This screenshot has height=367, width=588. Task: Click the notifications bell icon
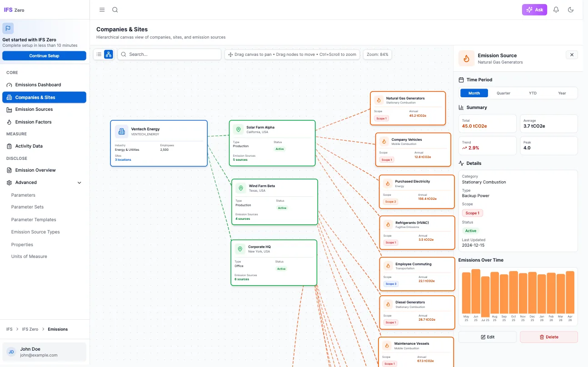click(556, 9)
